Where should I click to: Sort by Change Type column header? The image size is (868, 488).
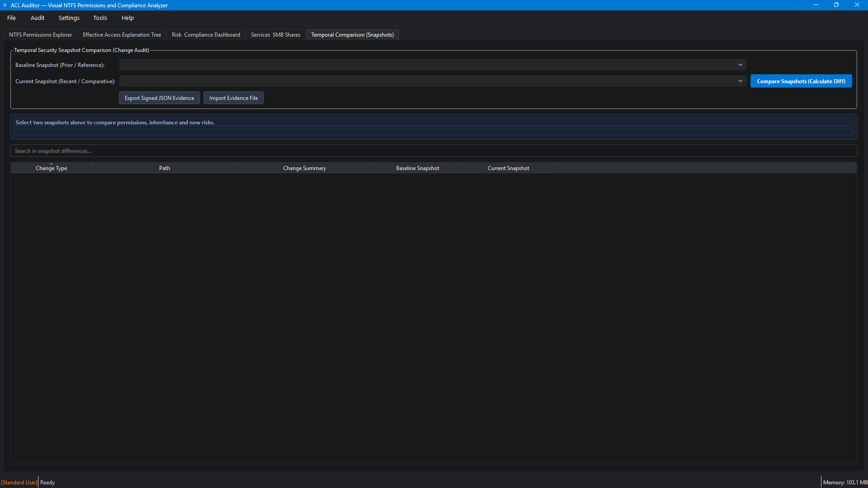pyautogui.click(x=51, y=168)
